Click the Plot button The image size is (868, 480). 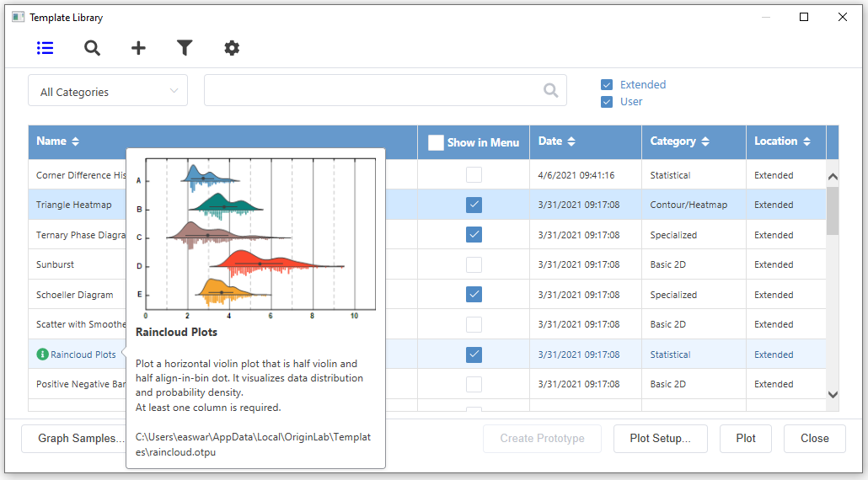click(x=745, y=438)
